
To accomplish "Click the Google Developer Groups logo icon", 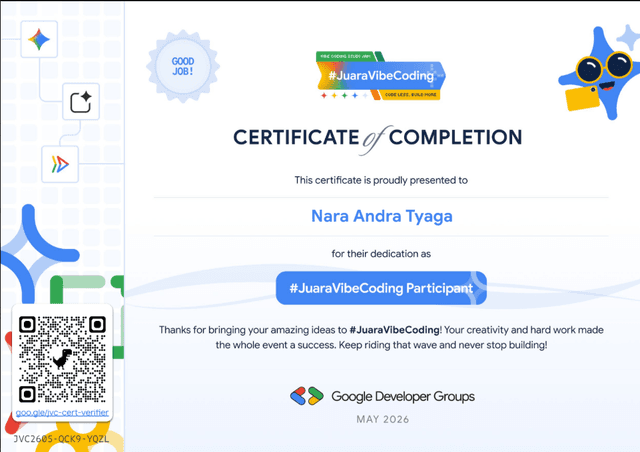I will tap(307, 396).
